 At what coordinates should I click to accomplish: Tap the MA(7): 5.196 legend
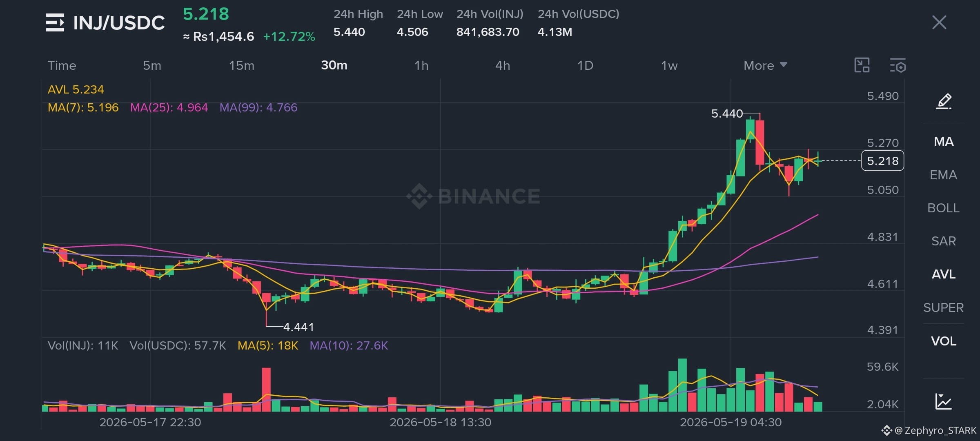point(83,107)
